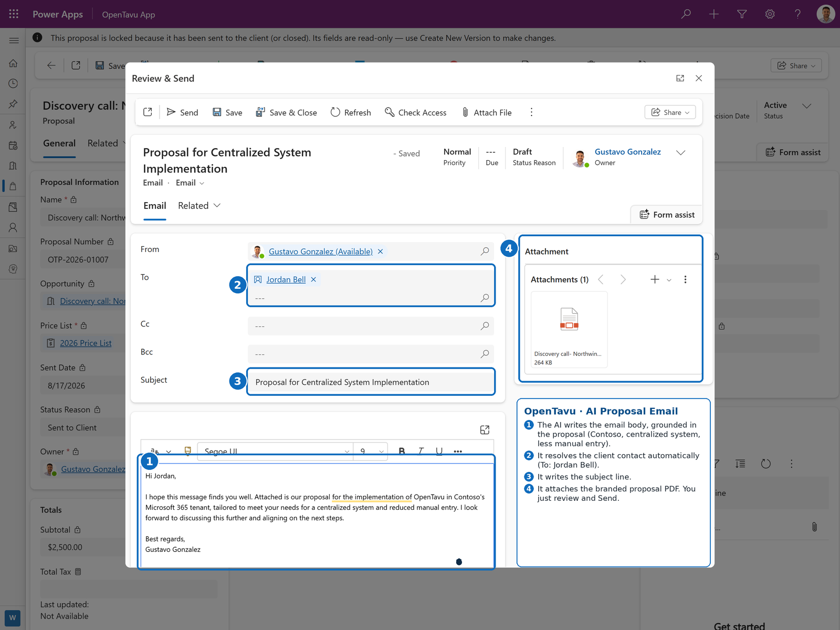Image resolution: width=840 pixels, height=630 pixels.
Task: Open the dropdown arrow beside add attachment
Action: coord(669,280)
